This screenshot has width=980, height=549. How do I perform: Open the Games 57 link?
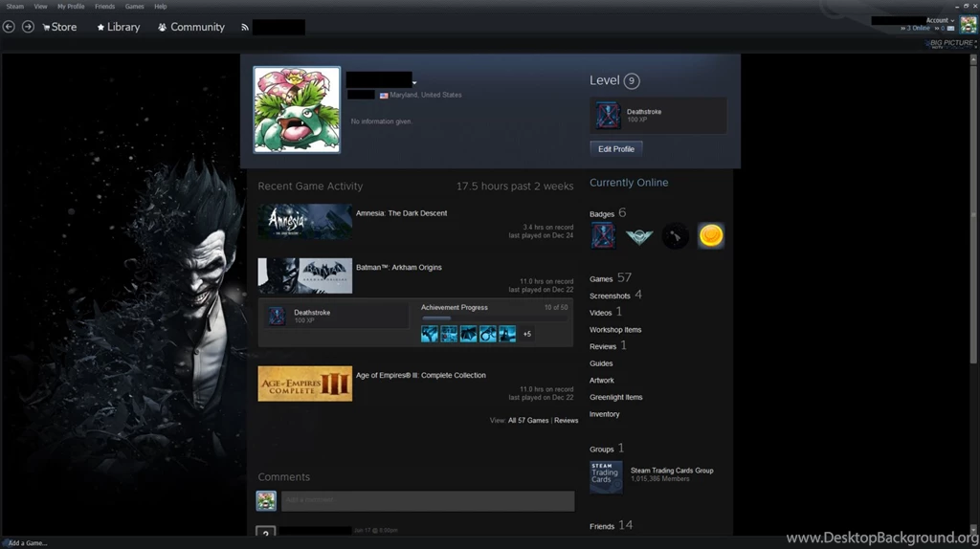(x=611, y=278)
